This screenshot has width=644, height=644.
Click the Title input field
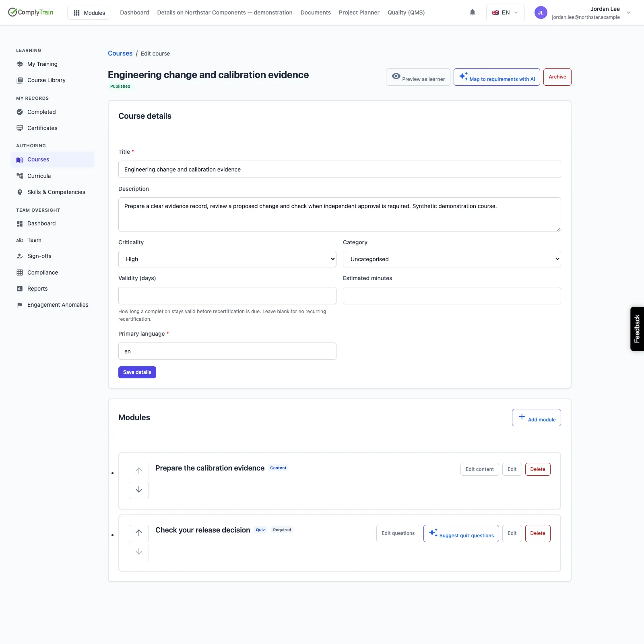coord(340,169)
